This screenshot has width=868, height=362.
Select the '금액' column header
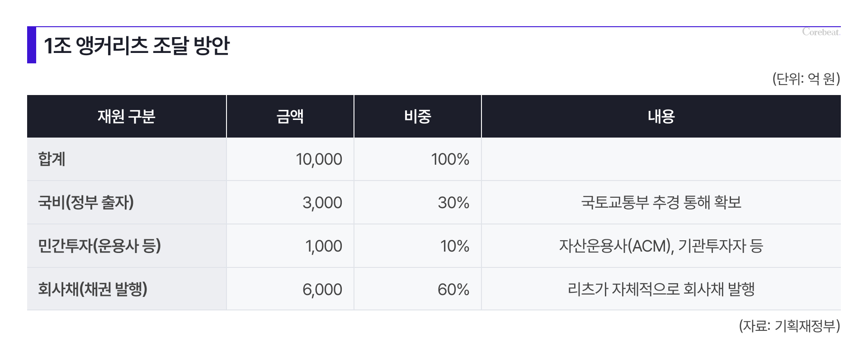[x=290, y=117]
